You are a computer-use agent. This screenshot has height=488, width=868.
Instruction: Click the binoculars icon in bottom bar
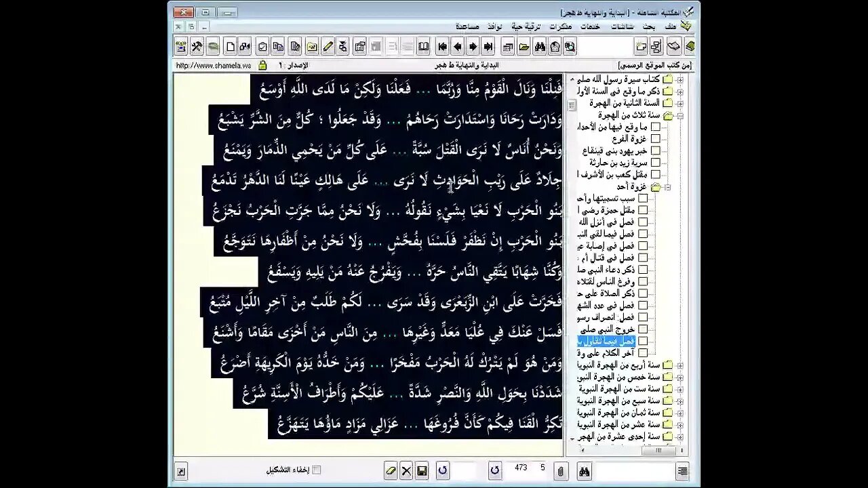(584, 470)
